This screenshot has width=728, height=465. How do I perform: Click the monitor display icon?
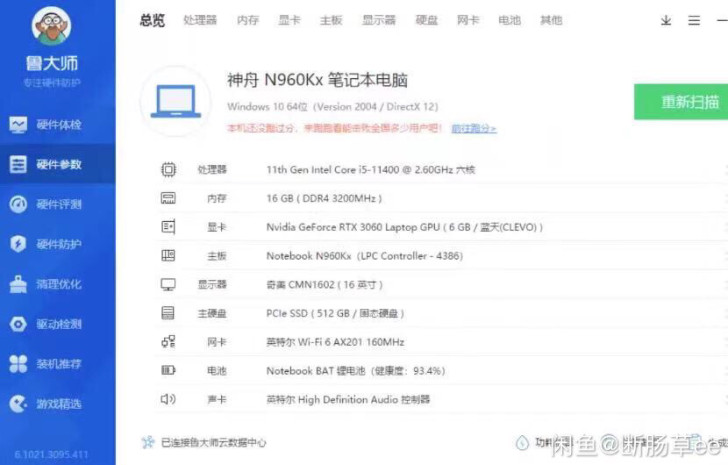point(168,284)
